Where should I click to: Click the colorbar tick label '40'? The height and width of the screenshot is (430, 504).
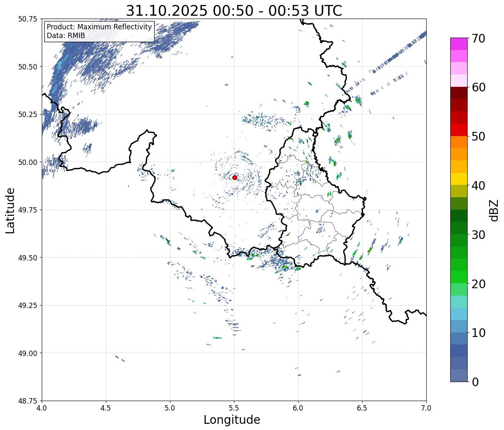(x=478, y=186)
